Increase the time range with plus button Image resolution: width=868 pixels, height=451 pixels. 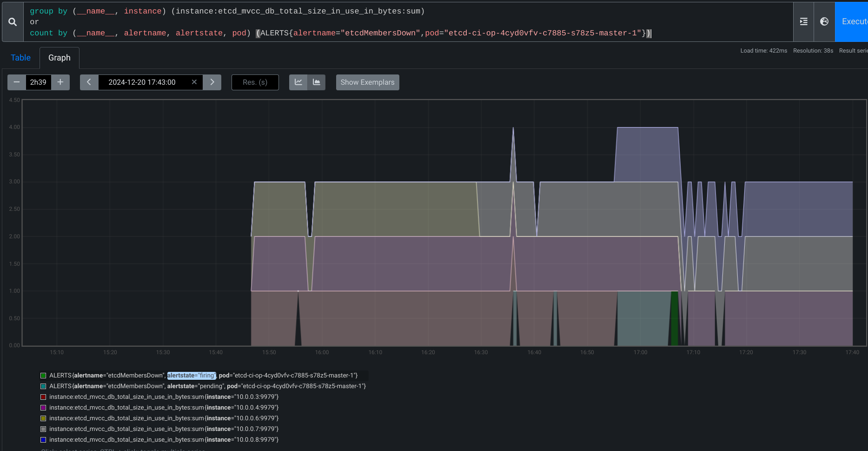click(x=60, y=82)
